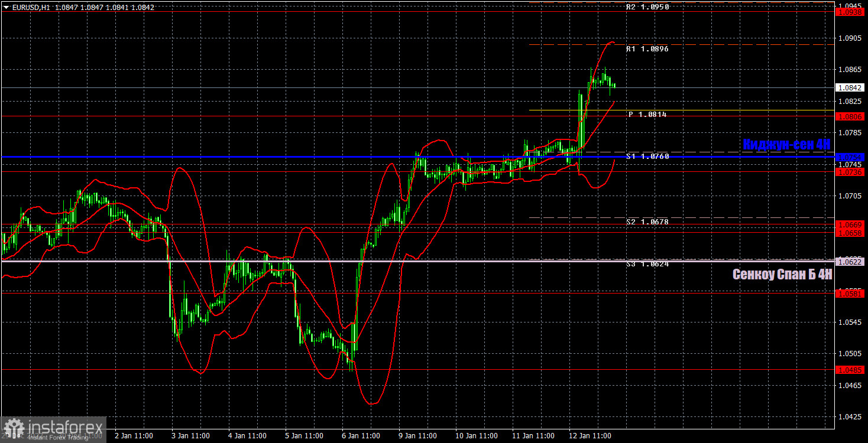
Task: Open the chart menu triangle beside EURUSD,H1
Action: pyautogui.click(x=5, y=8)
